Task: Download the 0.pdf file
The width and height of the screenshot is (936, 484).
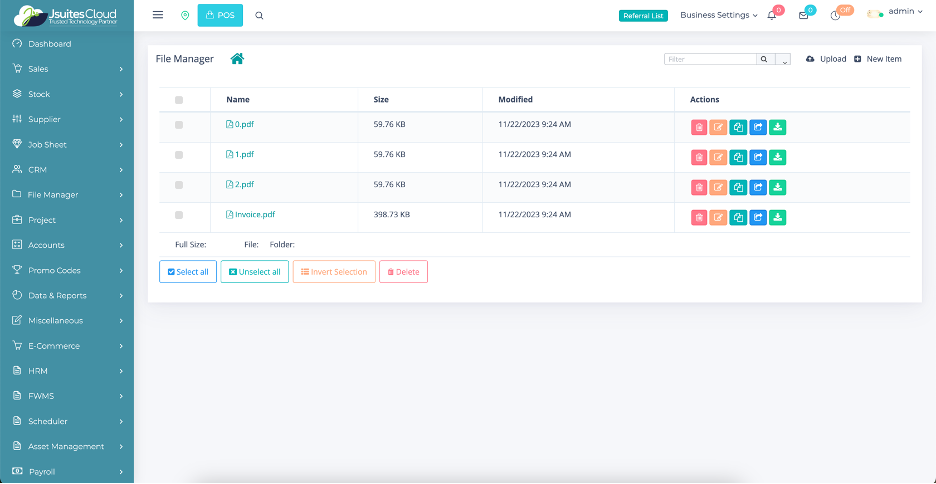Action: click(x=778, y=127)
